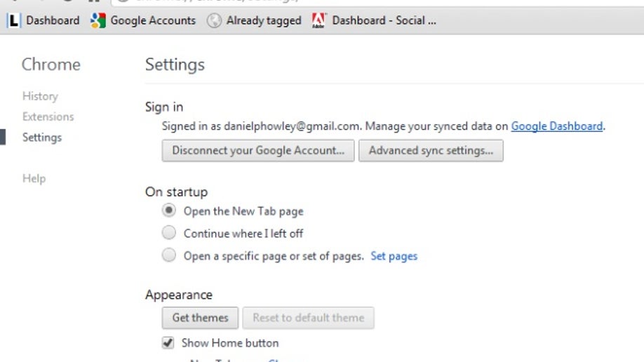Click the On startup section heading

coord(177,192)
